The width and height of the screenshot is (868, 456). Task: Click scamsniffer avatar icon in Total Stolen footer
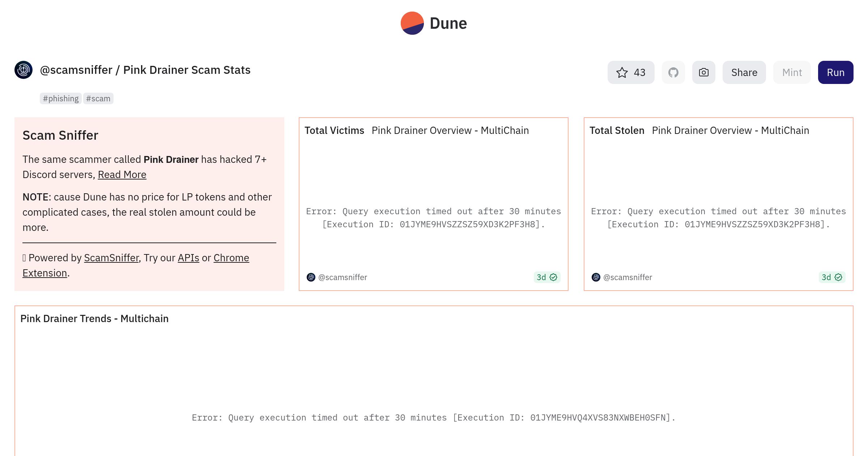(596, 277)
